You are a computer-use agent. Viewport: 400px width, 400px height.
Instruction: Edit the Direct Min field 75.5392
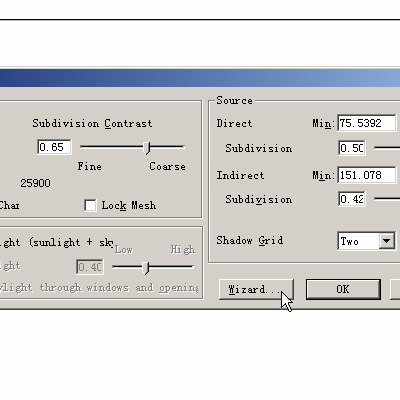click(367, 123)
